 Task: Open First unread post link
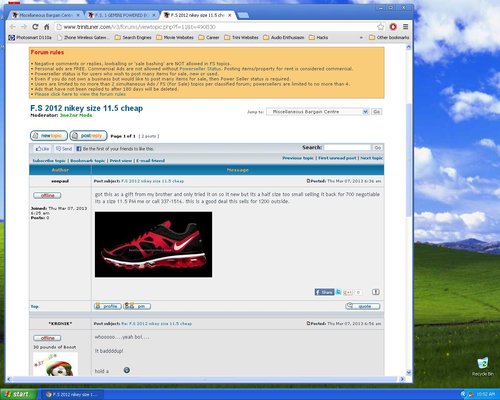point(337,158)
